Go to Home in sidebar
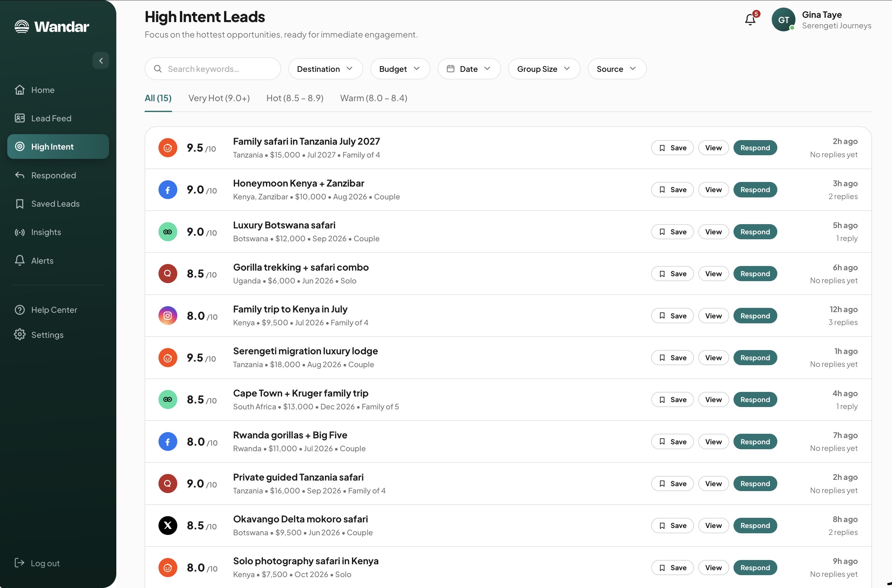The width and height of the screenshot is (892, 588). click(58, 90)
